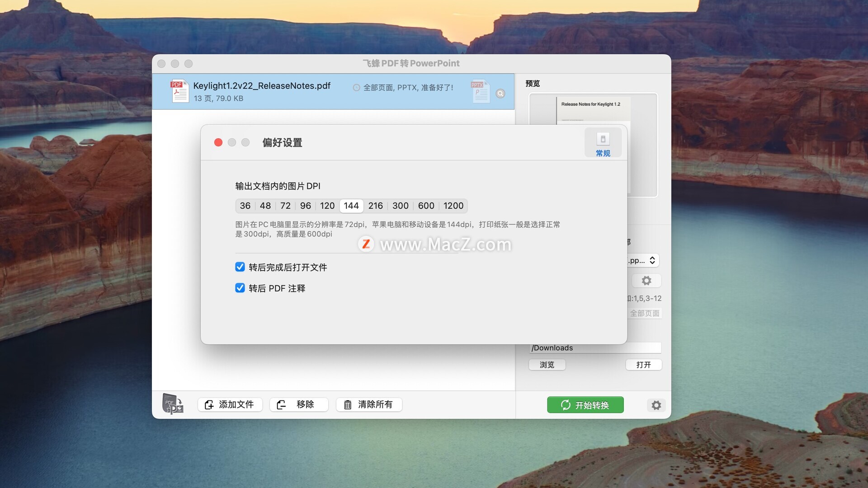Click 添加文件 add file button
This screenshot has height=488, width=868.
tap(230, 404)
